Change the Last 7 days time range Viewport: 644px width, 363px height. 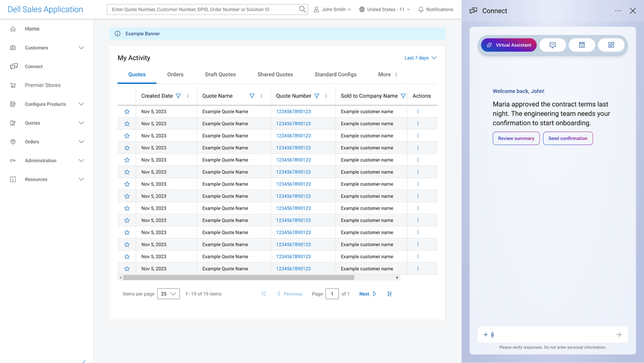click(420, 58)
